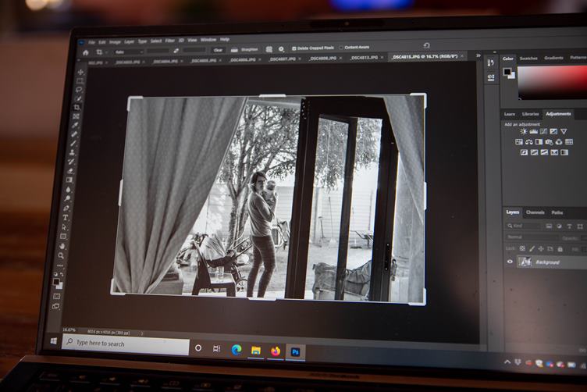
Task: Open the crop settings gear dropdown
Action: (x=282, y=49)
